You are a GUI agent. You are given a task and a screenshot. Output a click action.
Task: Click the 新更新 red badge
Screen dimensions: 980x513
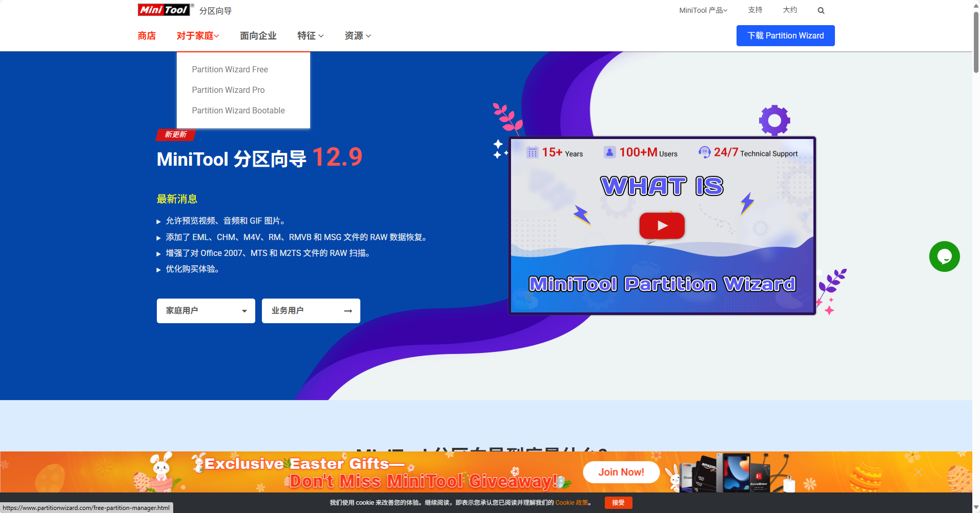tap(176, 135)
